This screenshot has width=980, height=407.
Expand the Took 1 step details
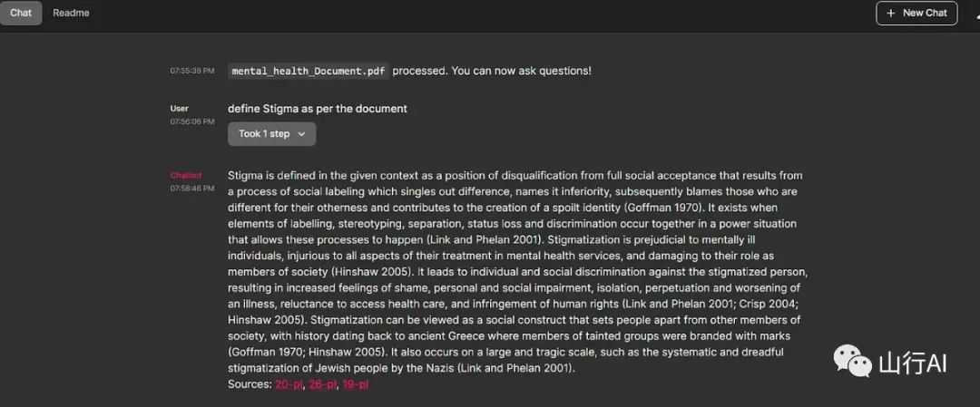[x=271, y=134]
